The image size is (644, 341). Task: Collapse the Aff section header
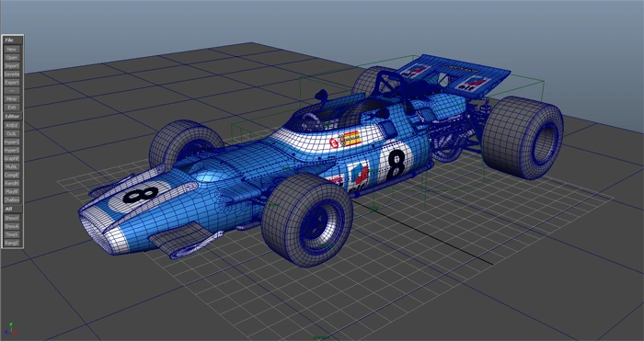13,209
